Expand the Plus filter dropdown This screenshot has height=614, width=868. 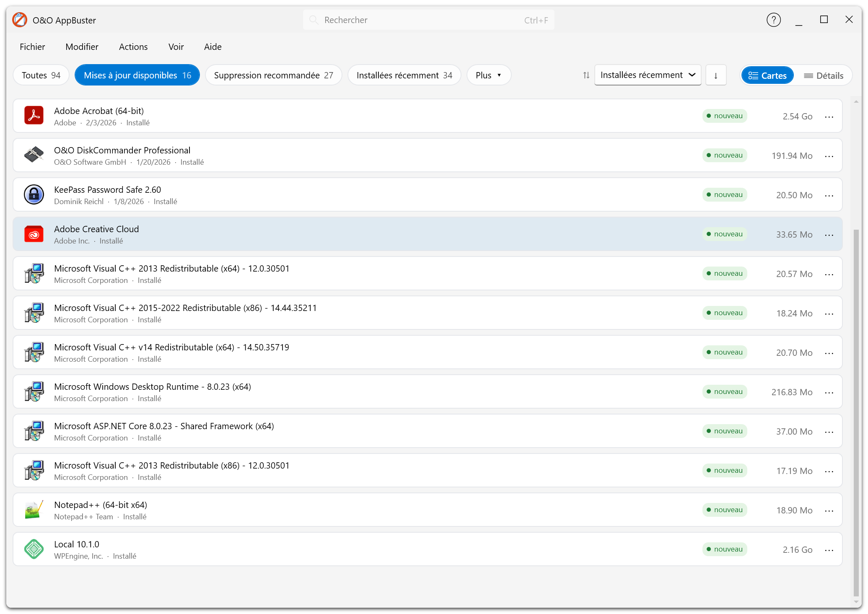pyautogui.click(x=488, y=75)
